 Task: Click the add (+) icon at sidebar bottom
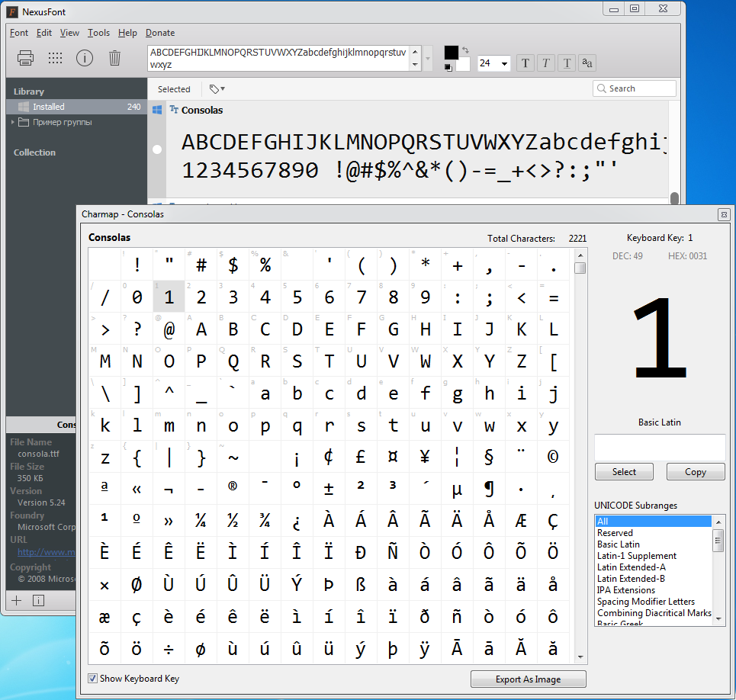[17, 601]
